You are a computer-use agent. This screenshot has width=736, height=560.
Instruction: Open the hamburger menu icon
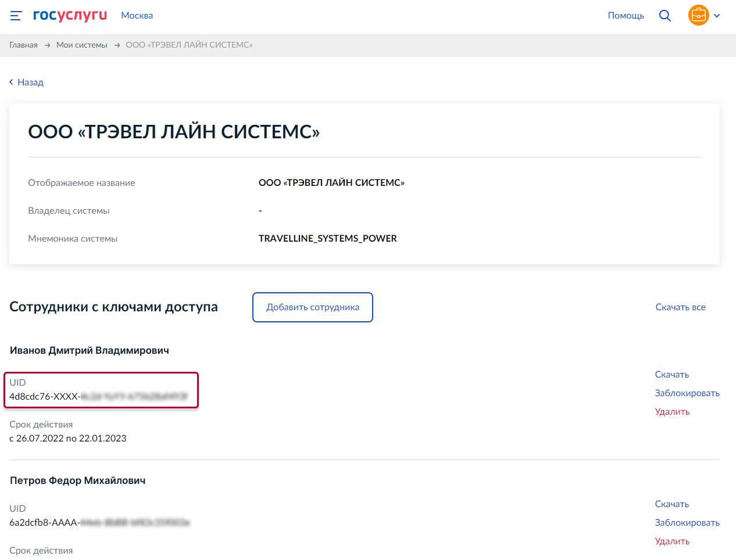[16, 16]
